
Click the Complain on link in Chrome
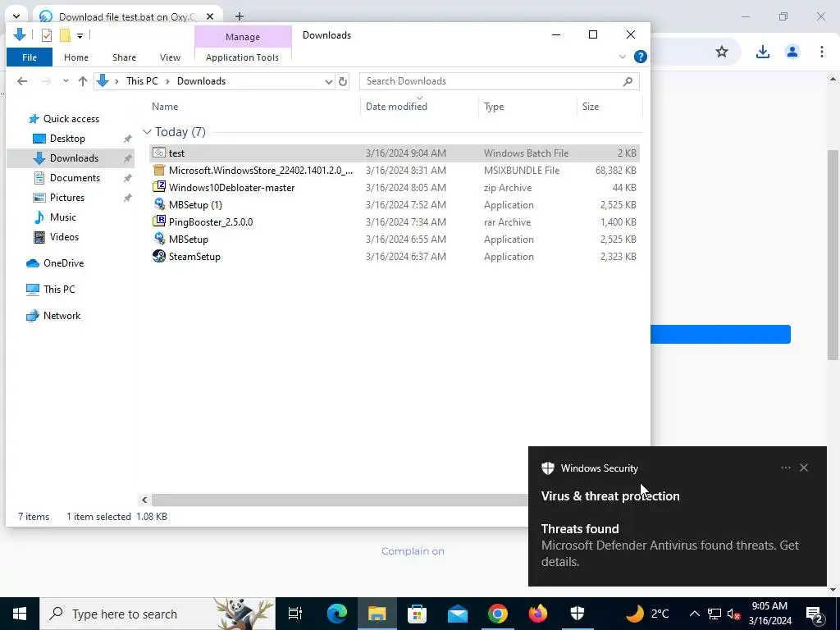click(x=413, y=551)
